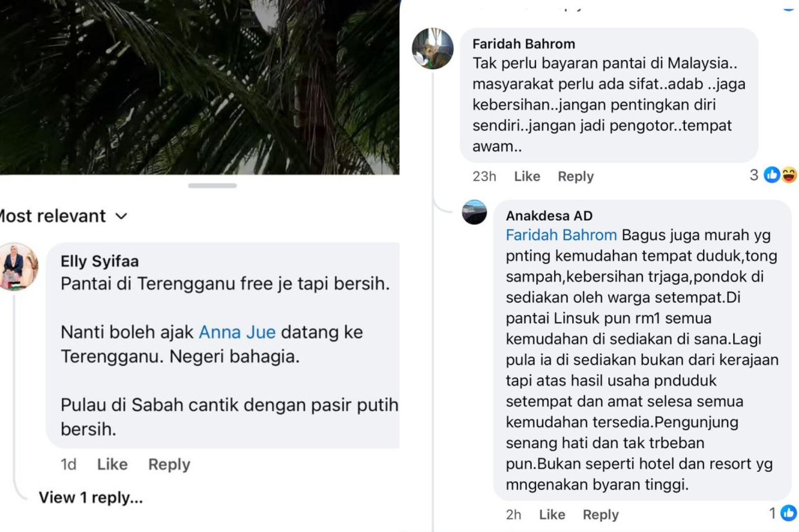Image resolution: width=799 pixels, height=532 pixels.
Task: Open Elly Syifaa's name link
Action: [x=100, y=261]
